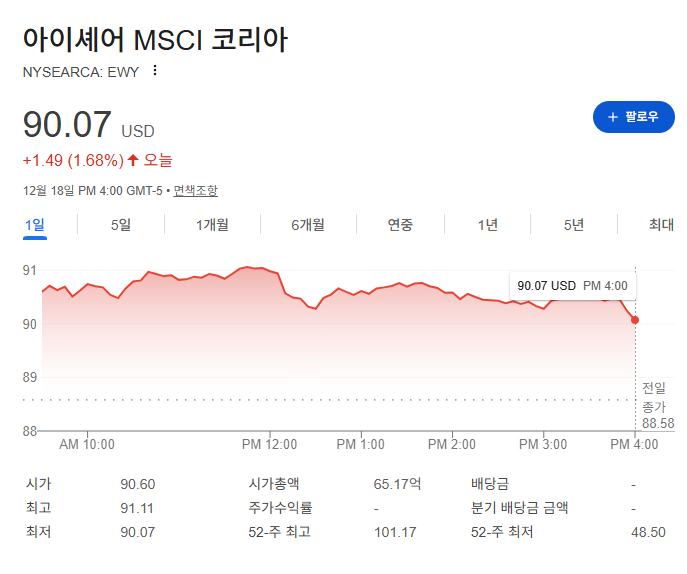Click the plus icon inside the follow button
Viewport: 687px width, 574px height.
click(613, 117)
